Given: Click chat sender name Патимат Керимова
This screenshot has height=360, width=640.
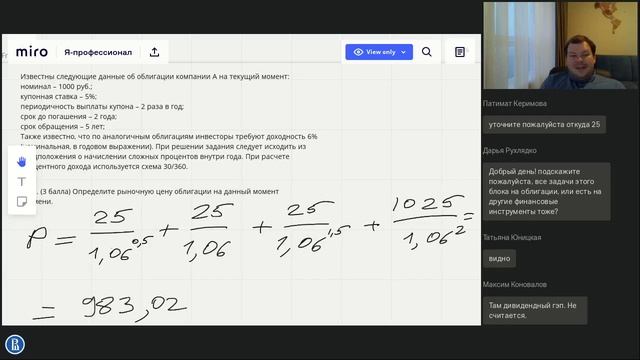Looking at the screenshot, I should coord(515,104).
